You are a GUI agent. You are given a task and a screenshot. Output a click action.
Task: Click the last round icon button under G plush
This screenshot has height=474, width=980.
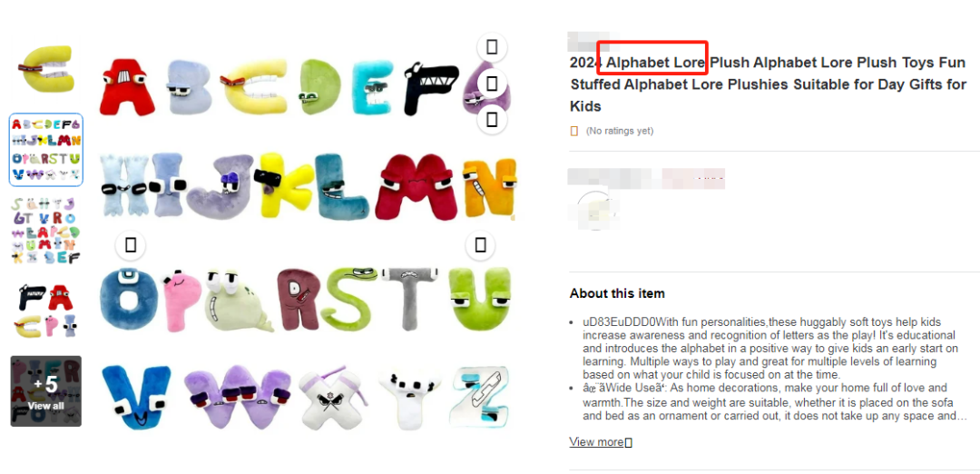[x=492, y=119]
